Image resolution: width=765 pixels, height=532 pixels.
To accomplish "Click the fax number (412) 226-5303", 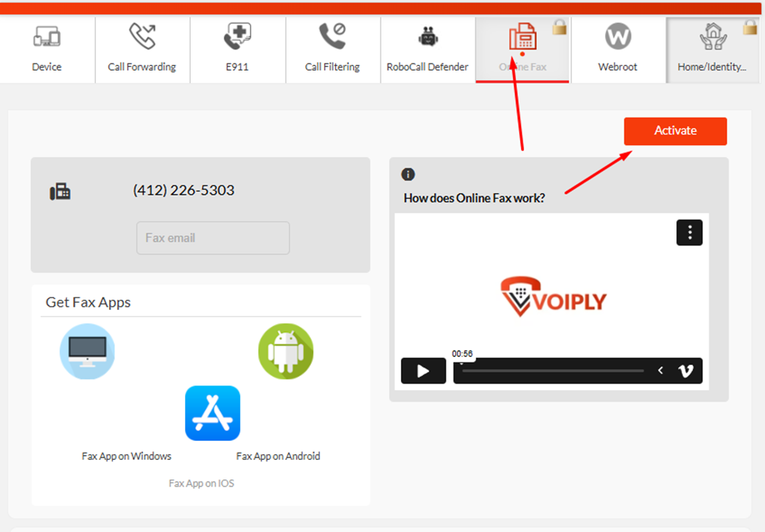I will coord(184,191).
